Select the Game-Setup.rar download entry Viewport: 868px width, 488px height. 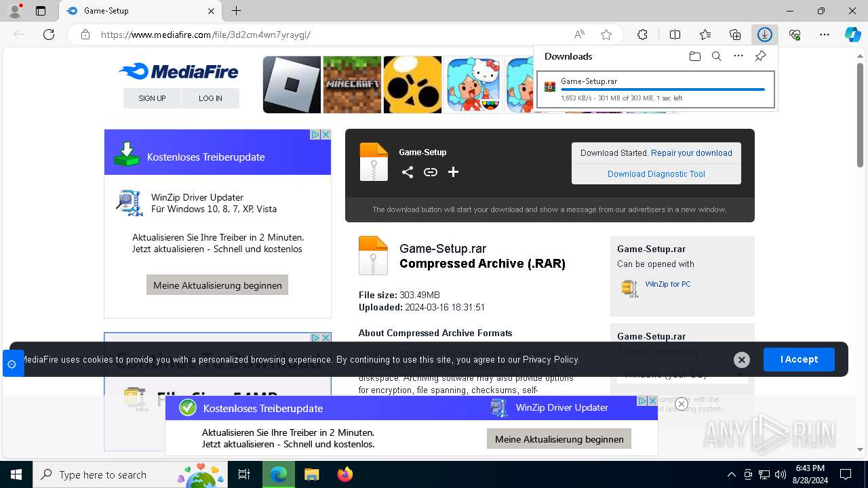tap(656, 89)
